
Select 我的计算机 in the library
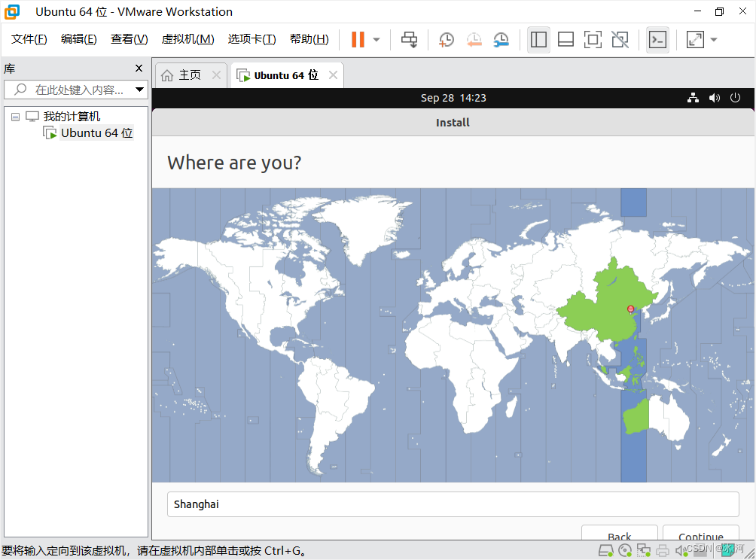coord(72,117)
